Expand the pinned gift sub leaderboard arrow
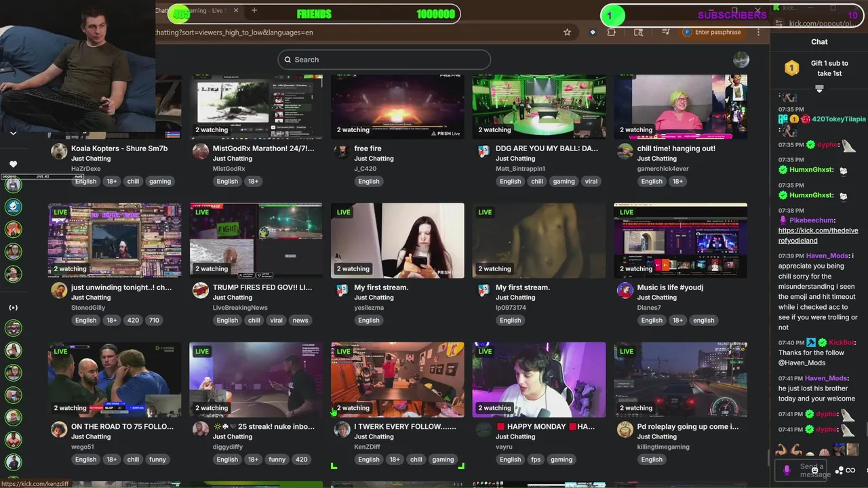 pos(819,89)
